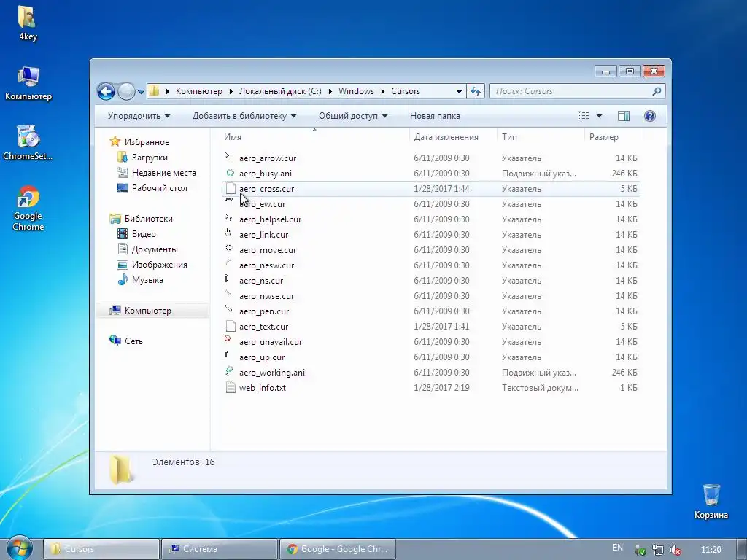Open the recent locations dropdown arrow

(x=141, y=91)
